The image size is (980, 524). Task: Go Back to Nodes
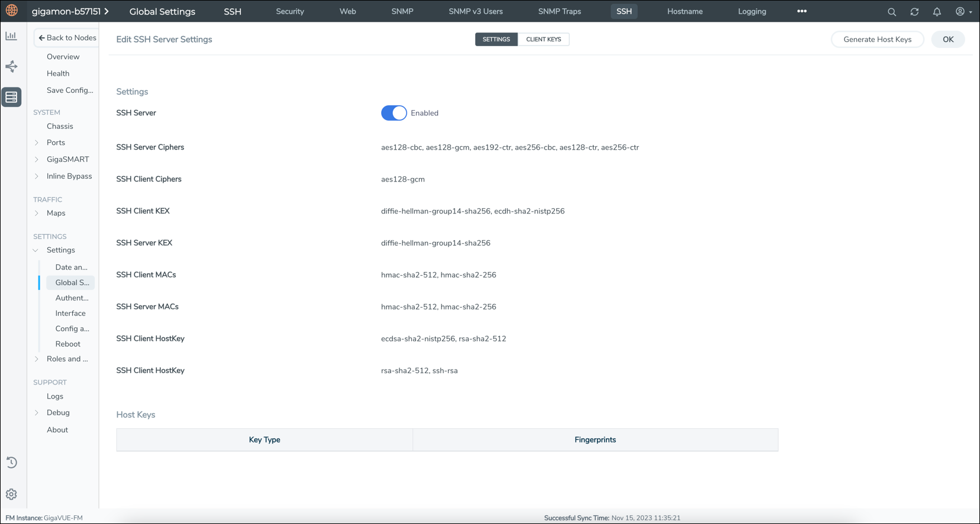[67, 38]
